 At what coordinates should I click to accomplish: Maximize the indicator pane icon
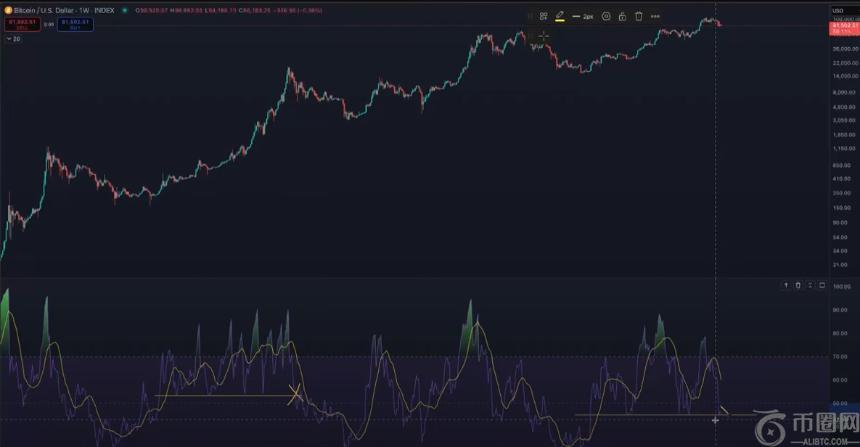pos(822,285)
